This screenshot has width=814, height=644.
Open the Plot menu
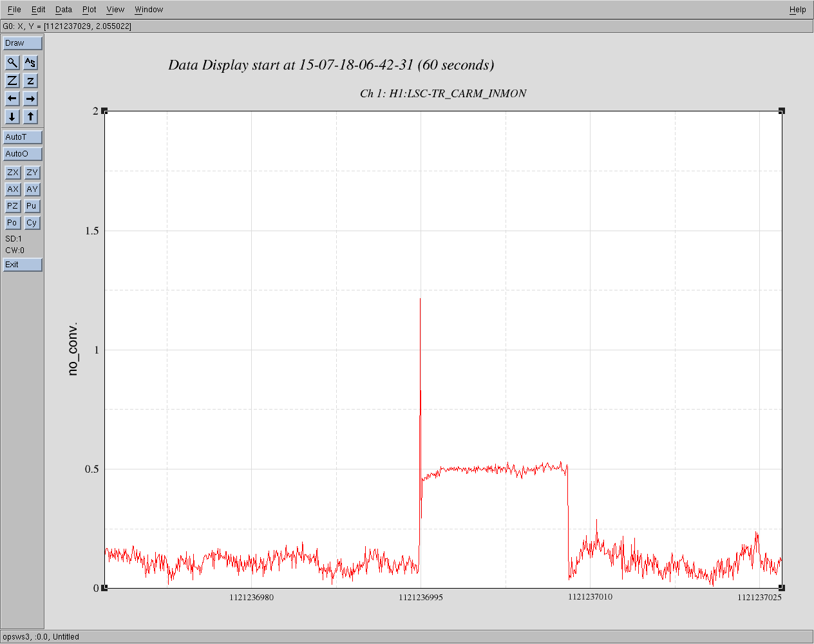click(x=90, y=10)
